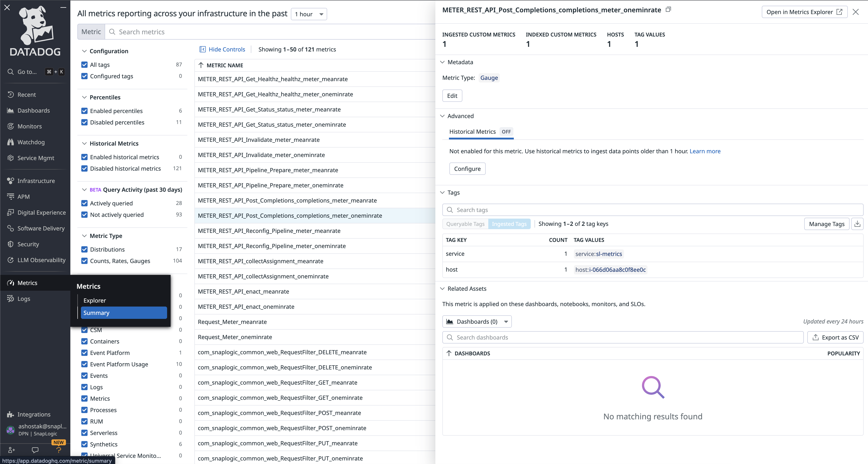Select Explorer in the Metrics menu

(94, 300)
